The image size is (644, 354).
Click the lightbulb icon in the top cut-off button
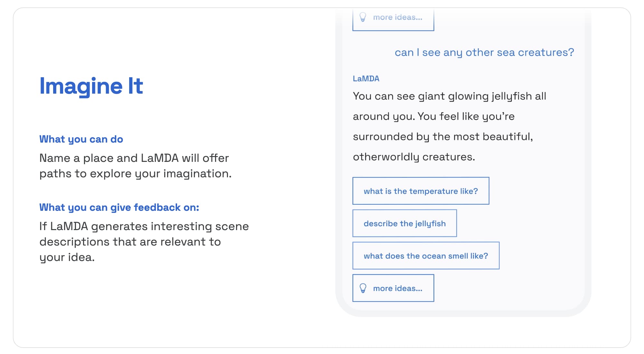click(x=363, y=17)
